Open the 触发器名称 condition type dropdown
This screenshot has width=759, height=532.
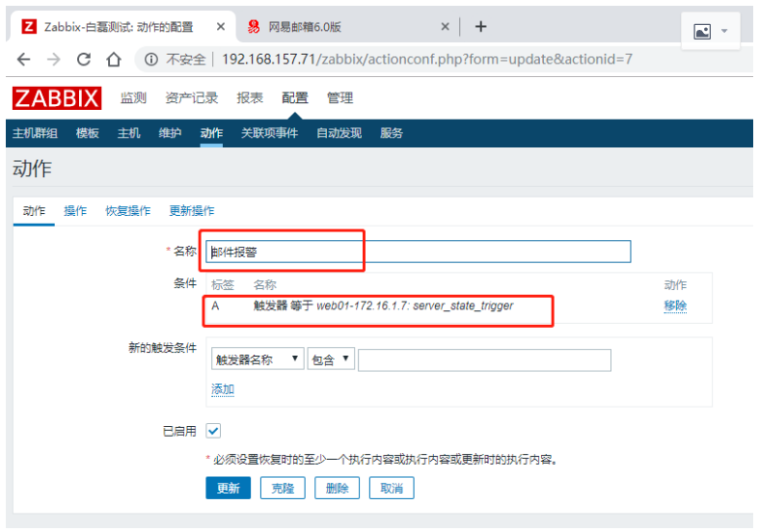258,359
